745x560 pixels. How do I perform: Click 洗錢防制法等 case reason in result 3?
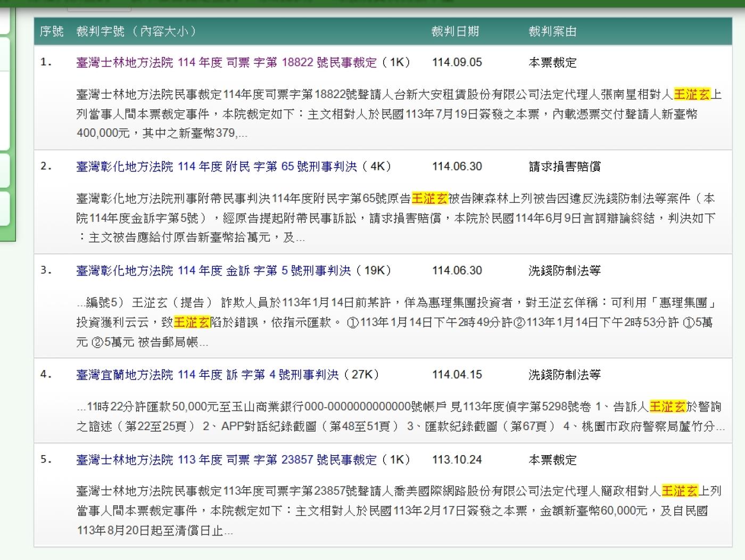(565, 271)
